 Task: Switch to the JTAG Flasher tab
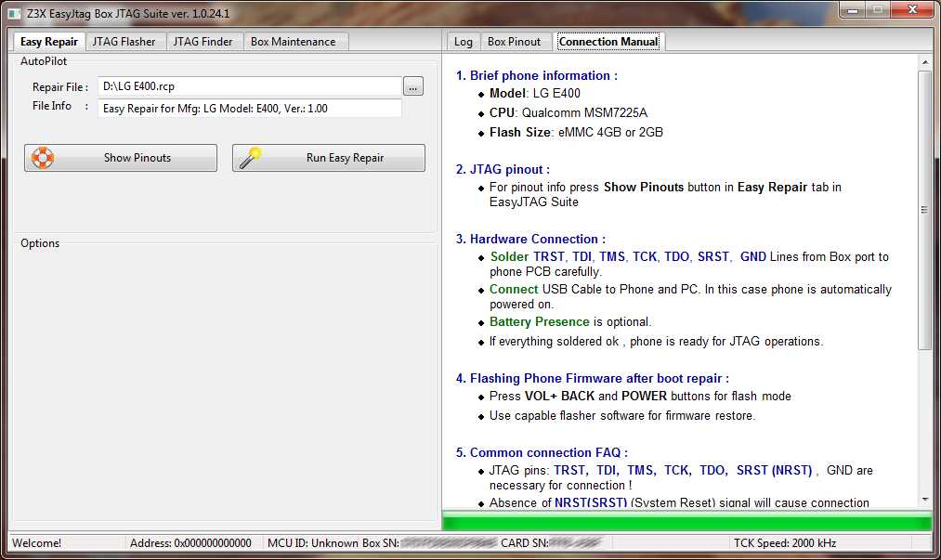pyautogui.click(x=124, y=42)
